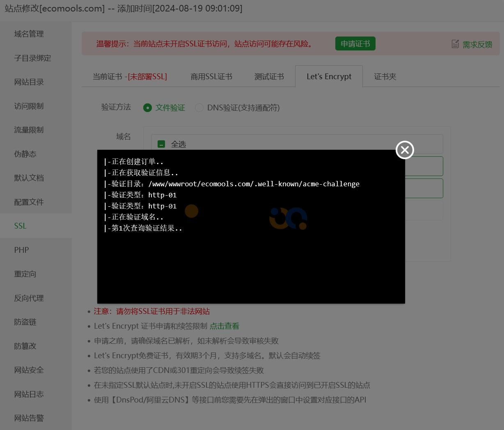504x430 pixels.
Task: Switch to the 商用SSL证书 tab
Action: tap(211, 76)
